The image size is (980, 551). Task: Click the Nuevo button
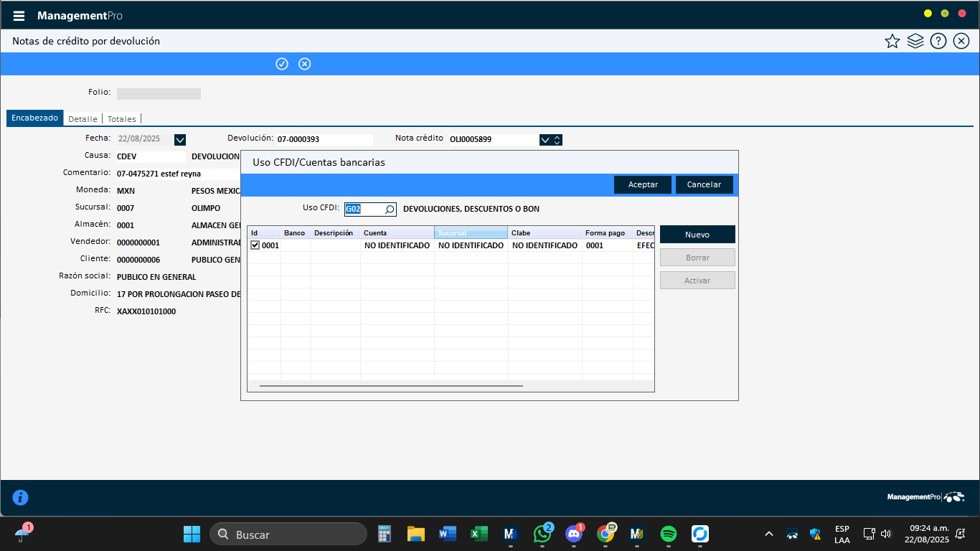(697, 235)
